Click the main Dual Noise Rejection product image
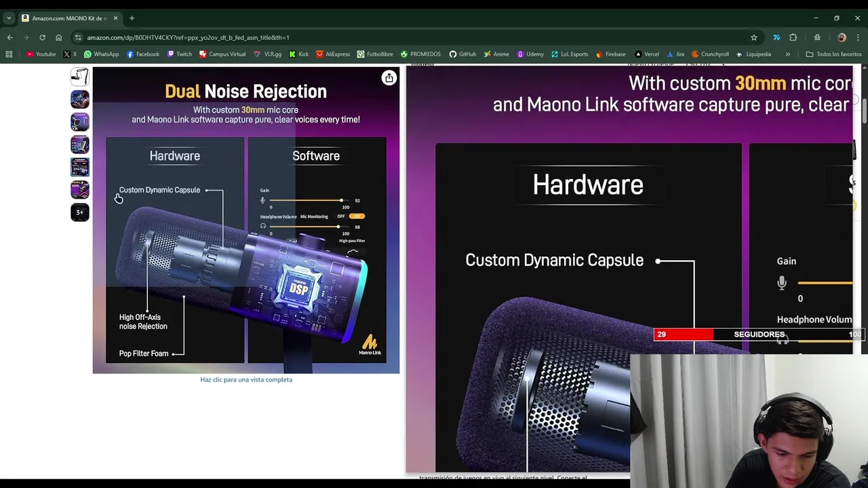 (x=246, y=220)
